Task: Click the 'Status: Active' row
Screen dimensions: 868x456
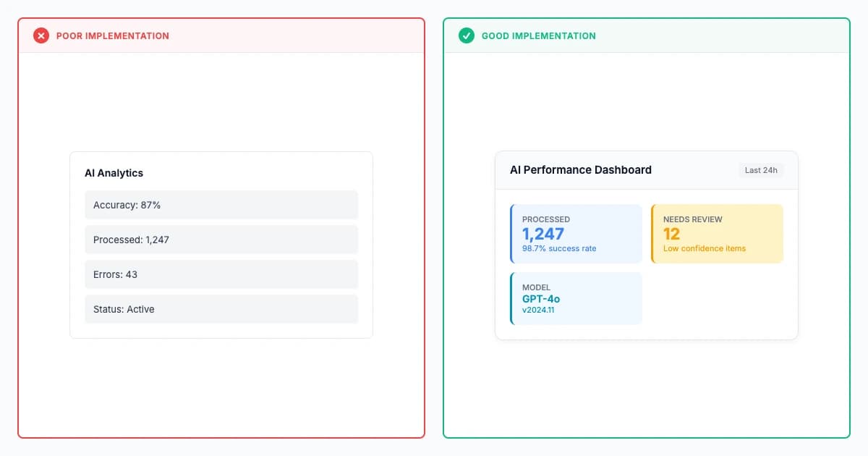Action: tap(221, 309)
